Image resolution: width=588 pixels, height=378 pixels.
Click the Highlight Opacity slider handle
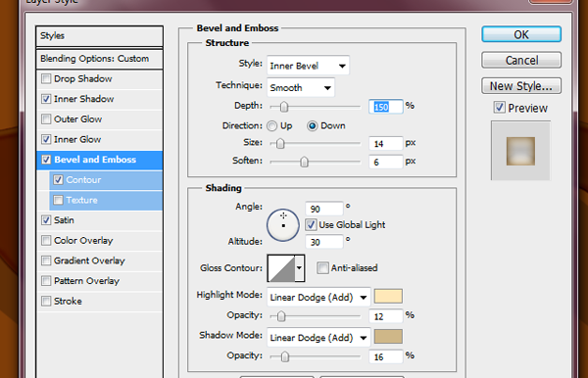click(x=281, y=316)
